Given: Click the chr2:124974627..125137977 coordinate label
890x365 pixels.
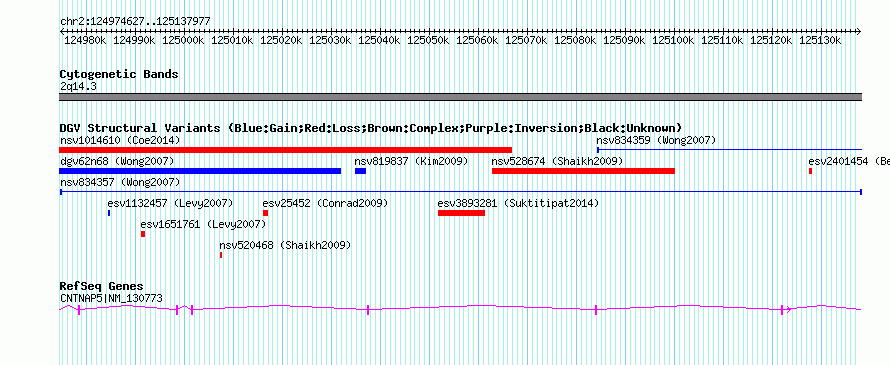Looking at the screenshot, I should click(x=135, y=22).
